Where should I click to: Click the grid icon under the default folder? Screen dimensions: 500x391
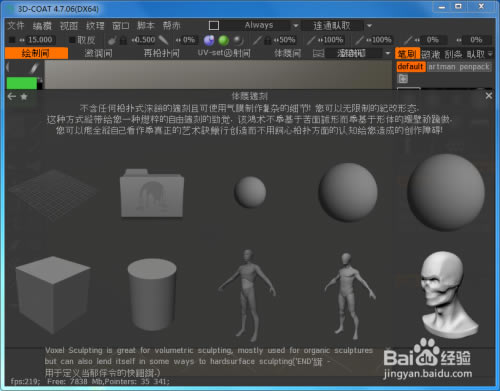click(403, 79)
